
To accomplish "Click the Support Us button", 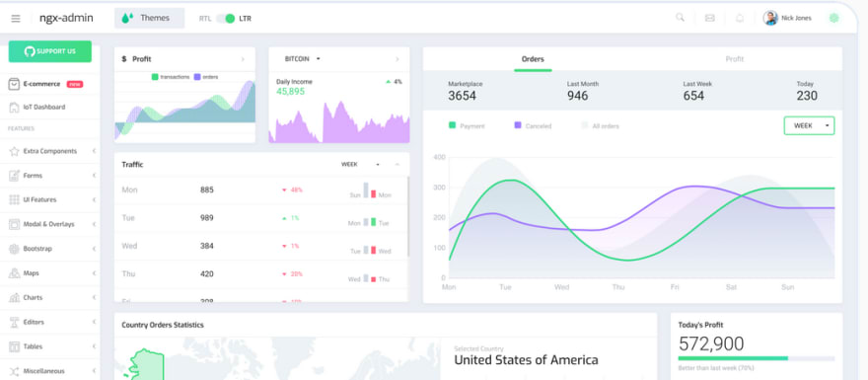I will tap(50, 51).
